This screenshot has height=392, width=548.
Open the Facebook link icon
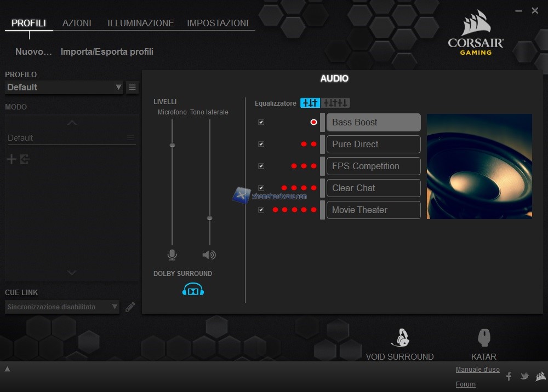coord(509,376)
